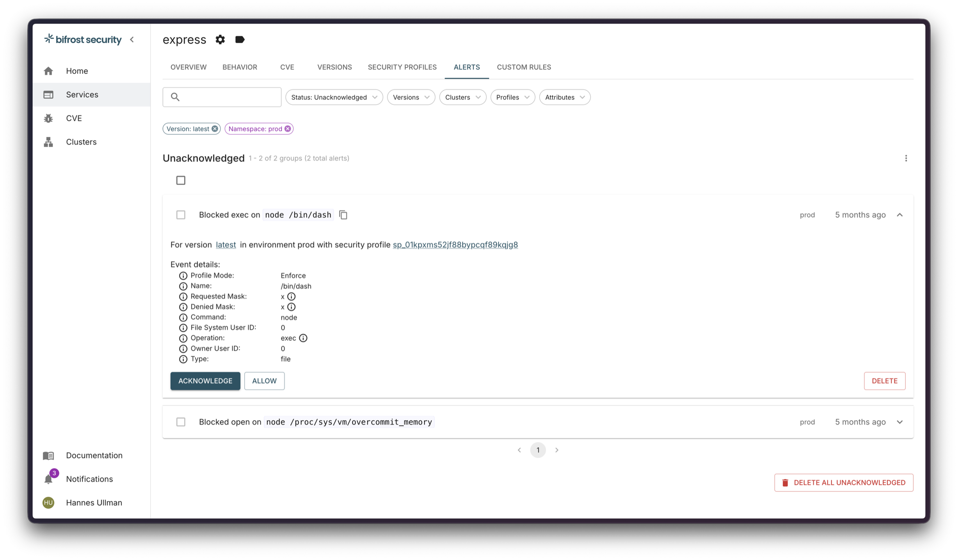The image size is (958, 560).
Task: Switch to the Overview tab
Action: pyautogui.click(x=188, y=67)
